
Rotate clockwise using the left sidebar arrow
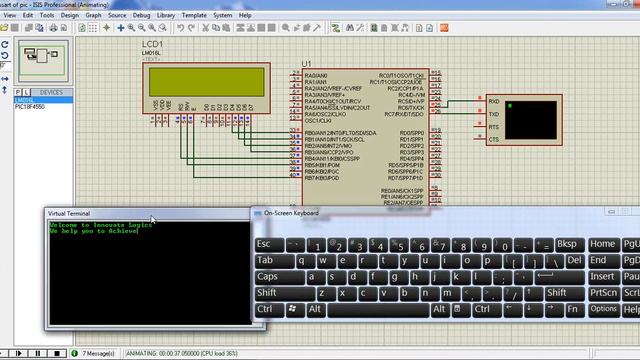point(4,44)
